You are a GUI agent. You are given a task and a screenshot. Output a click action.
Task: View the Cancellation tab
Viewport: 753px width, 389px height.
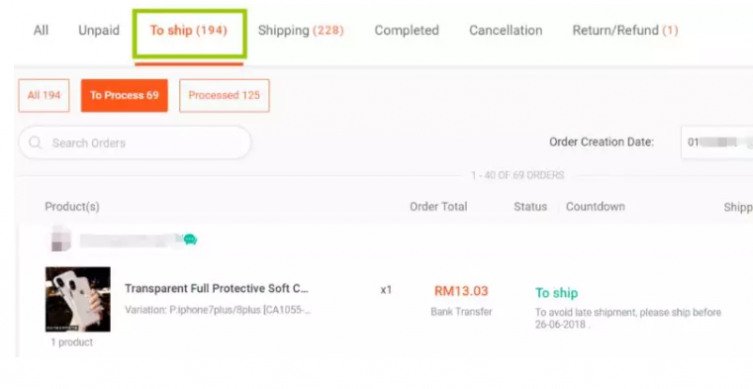click(506, 30)
